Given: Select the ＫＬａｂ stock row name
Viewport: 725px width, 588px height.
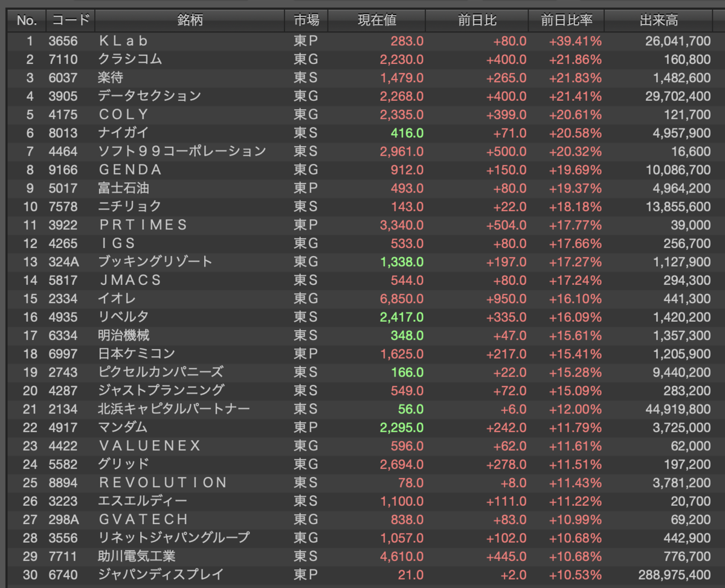Looking at the screenshot, I should 123,41.
